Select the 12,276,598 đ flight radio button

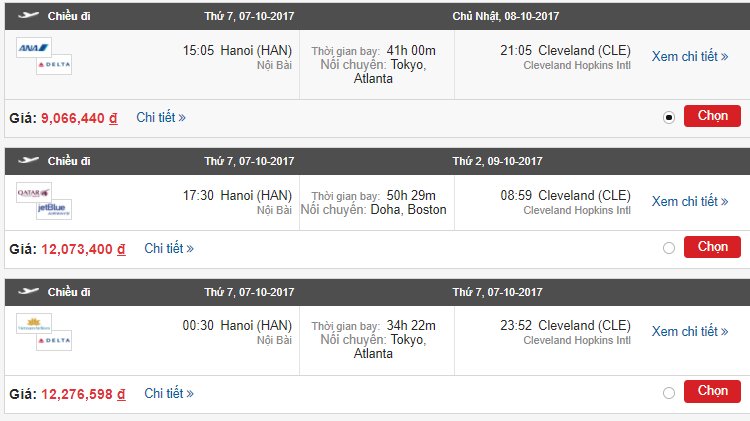[669, 394]
